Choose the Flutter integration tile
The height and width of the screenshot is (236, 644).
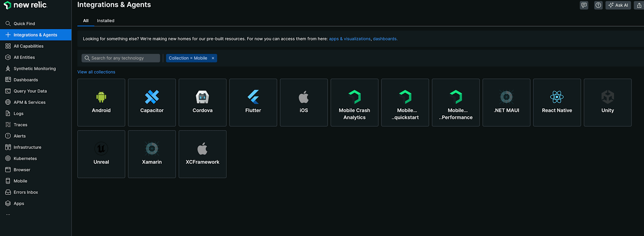(x=253, y=103)
